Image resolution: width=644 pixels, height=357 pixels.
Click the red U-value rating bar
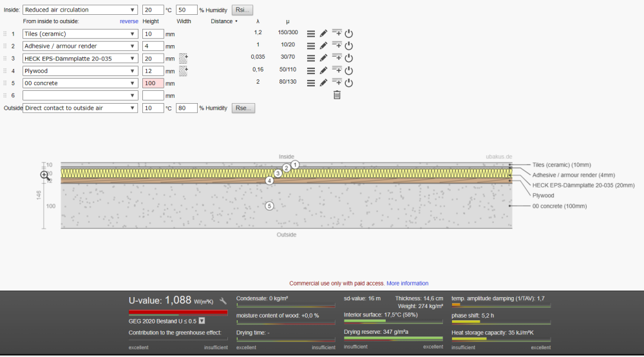(178, 313)
